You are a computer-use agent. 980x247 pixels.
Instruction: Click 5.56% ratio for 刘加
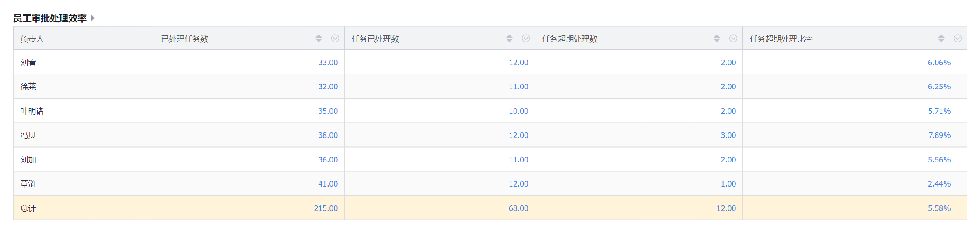tap(939, 160)
